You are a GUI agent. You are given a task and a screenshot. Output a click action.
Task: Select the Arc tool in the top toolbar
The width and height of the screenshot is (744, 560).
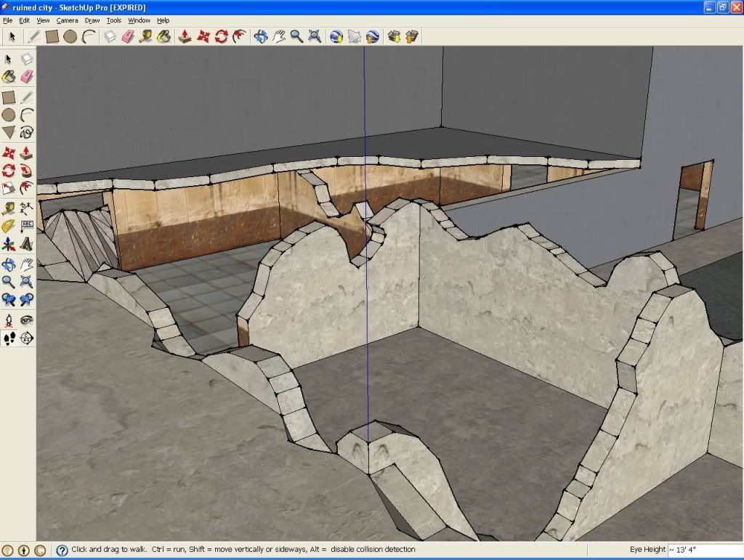(x=89, y=36)
